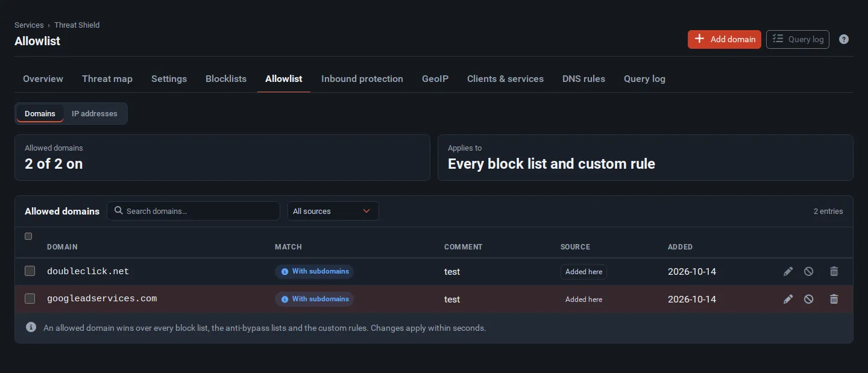Go to the Threat Shield breadcrumb link
The height and width of the screenshot is (373, 868).
coord(77,25)
